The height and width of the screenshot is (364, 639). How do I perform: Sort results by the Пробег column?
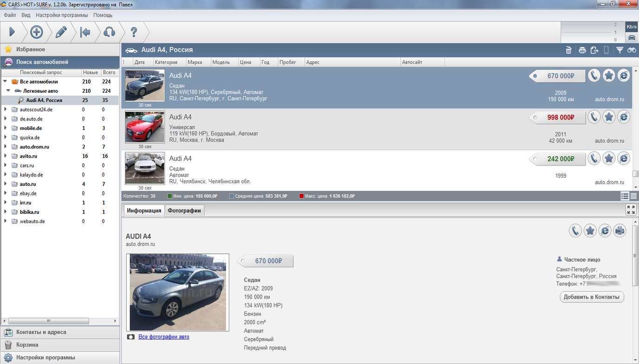(x=291, y=62)
